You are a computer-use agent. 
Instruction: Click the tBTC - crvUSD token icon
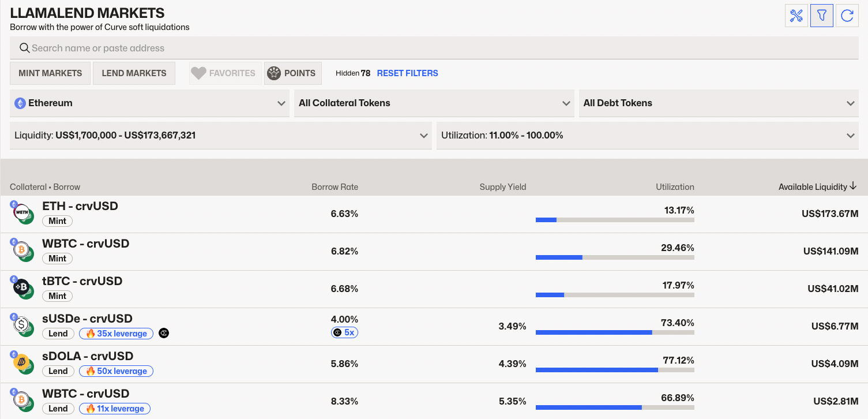click(22, 288)
